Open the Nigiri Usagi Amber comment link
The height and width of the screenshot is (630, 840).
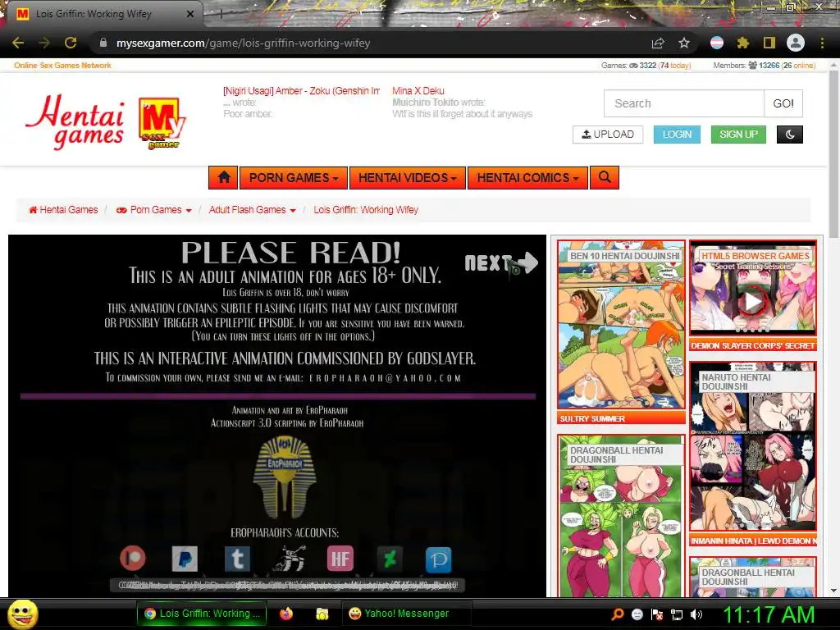(x=301, y=90)
